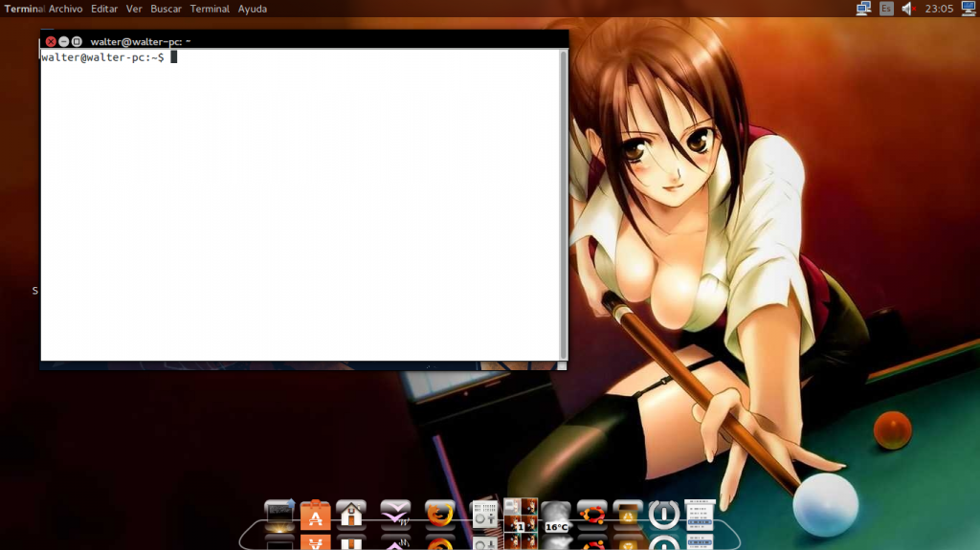Open the Ayuda menu
980x550 pixels.
(252, 9)
